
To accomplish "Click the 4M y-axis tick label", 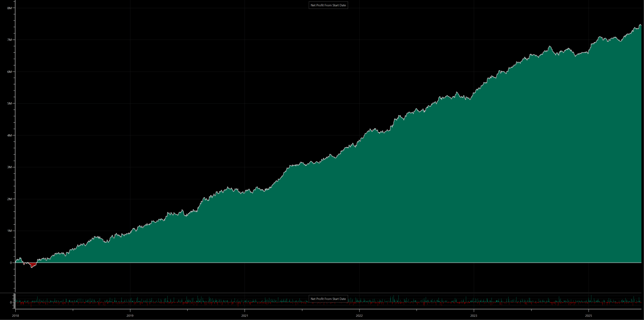I will pyautogui.click(x=10, y=135).
